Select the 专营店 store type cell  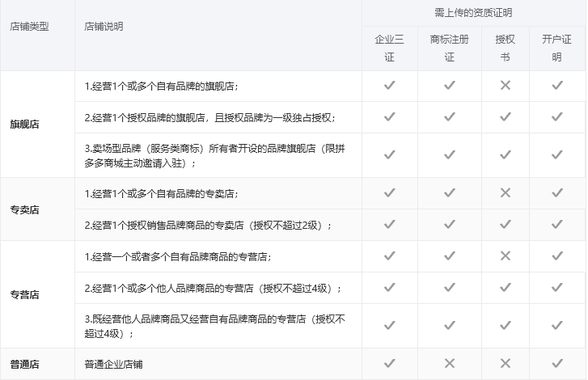pos(25,295)
